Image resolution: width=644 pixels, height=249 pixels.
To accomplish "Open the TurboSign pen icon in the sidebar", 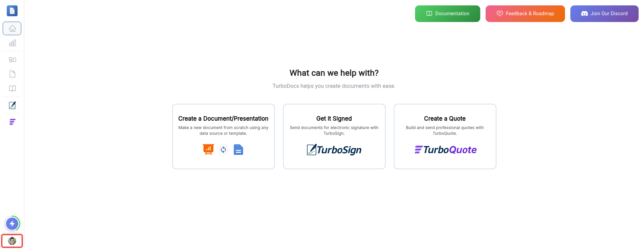I will coord(12,105).
